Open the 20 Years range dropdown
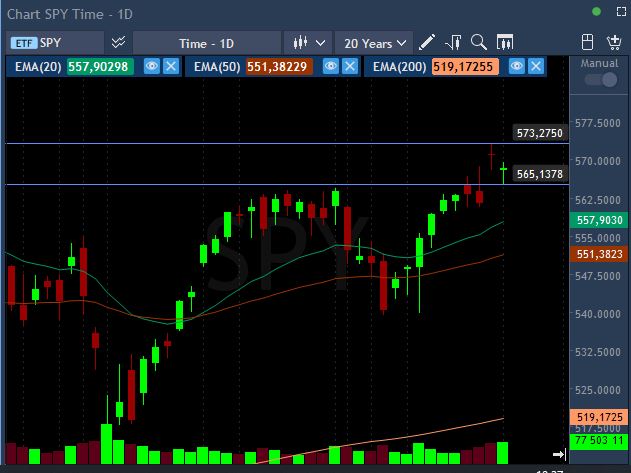The height and width of the screenshot is (473, 631). (x=374, y=43)
